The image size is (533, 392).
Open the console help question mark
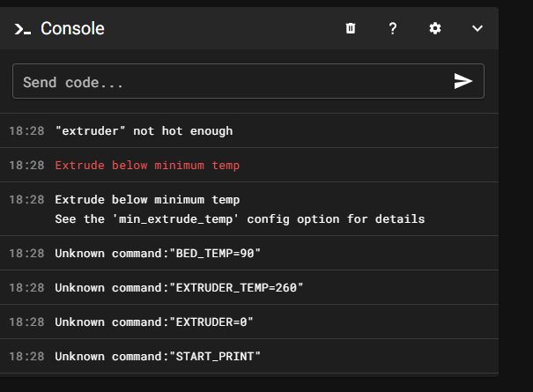(393, 28)
